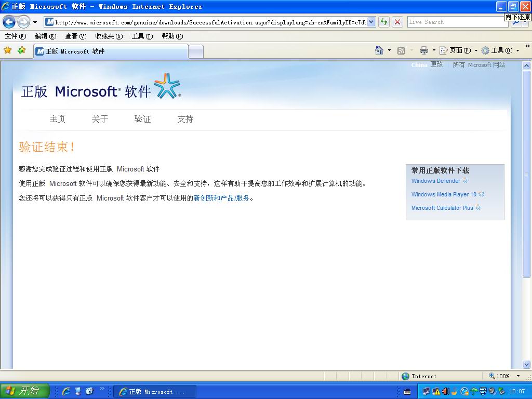
Task: Open the 工具(O) gear command bar menu
Action: pyautogui.click(x=500, y=50)
